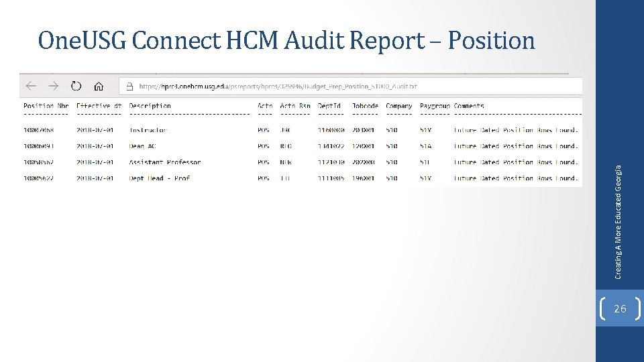Click the 'Description' column header
This screenshot has width=644, height=362.
pos(150,106)
